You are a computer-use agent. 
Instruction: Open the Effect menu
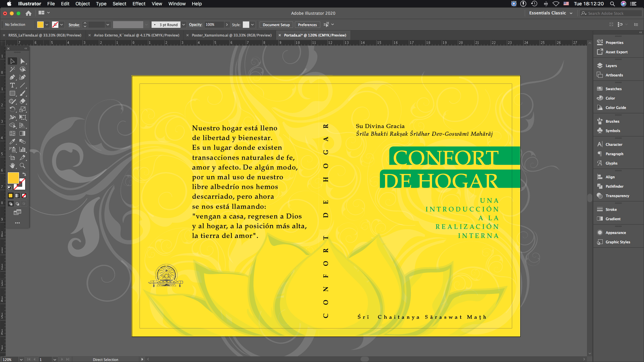click(139, 4)
